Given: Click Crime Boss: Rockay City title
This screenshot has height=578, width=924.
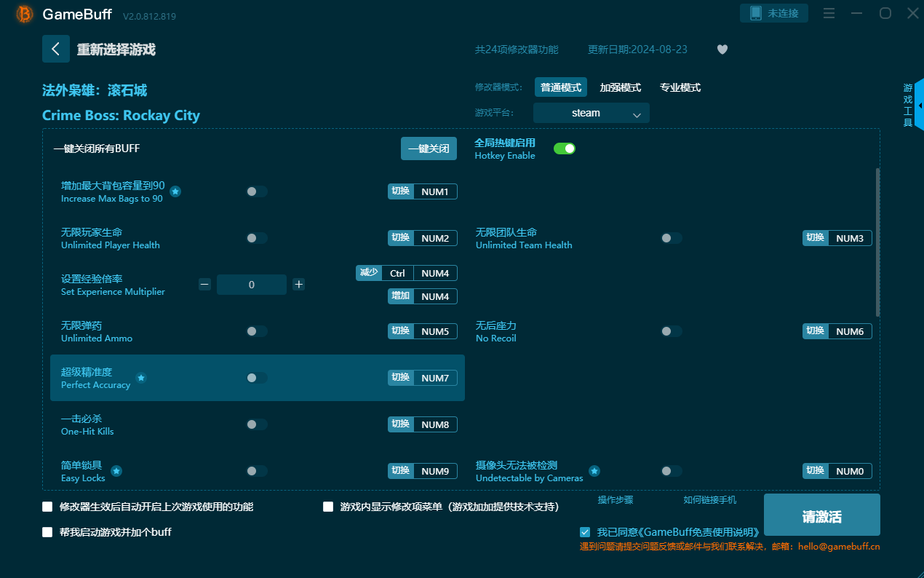Looking at the screenshot, I should [121, 116].
